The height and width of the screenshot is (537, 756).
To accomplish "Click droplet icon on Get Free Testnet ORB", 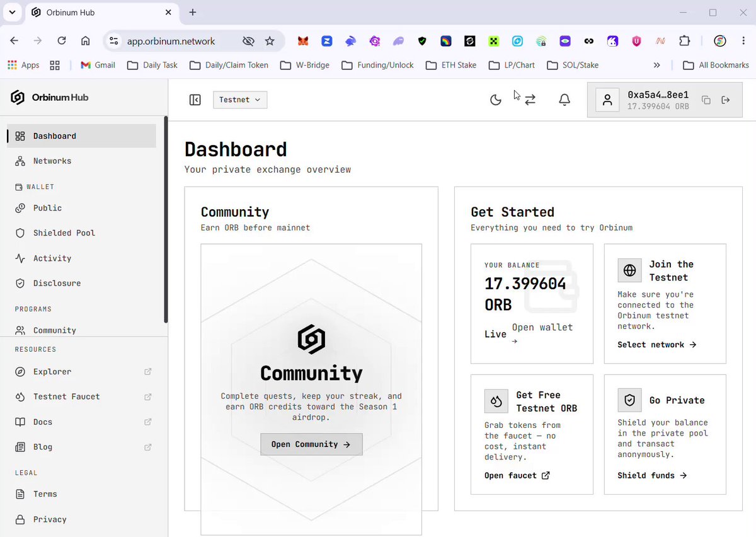I will pyautogui.click(x=496, y=401).
